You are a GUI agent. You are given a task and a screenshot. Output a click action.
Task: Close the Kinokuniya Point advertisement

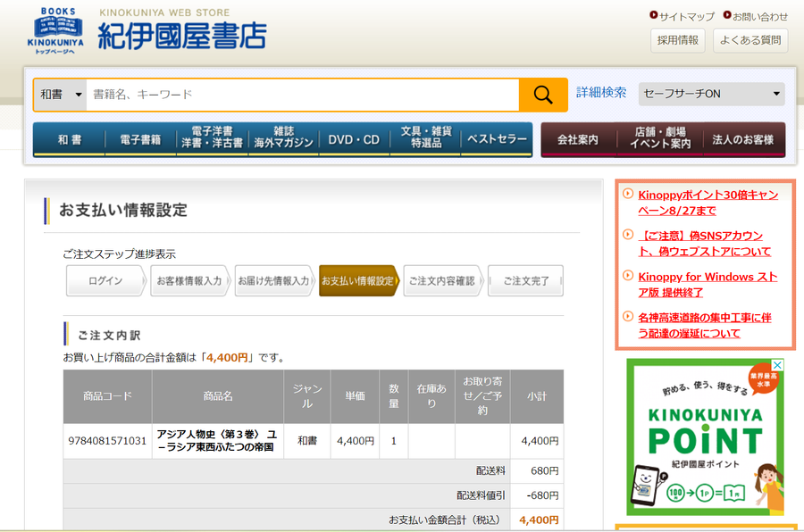pos(777,365)
